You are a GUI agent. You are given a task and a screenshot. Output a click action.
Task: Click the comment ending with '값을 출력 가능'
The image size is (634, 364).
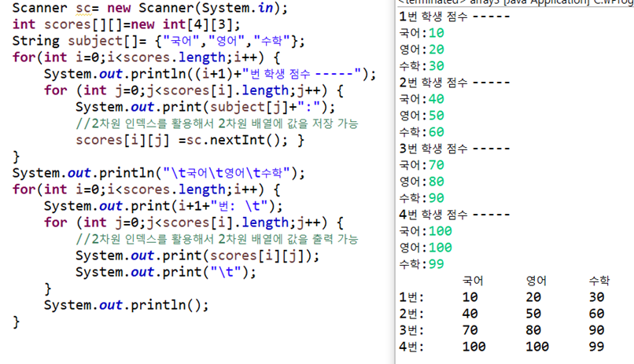coord(217,239)
